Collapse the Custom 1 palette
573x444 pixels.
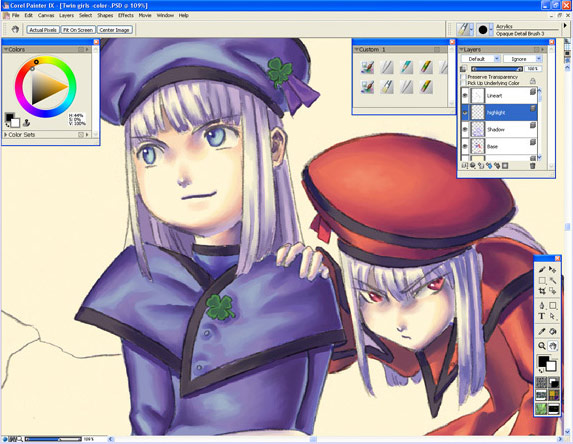[356, 49]
